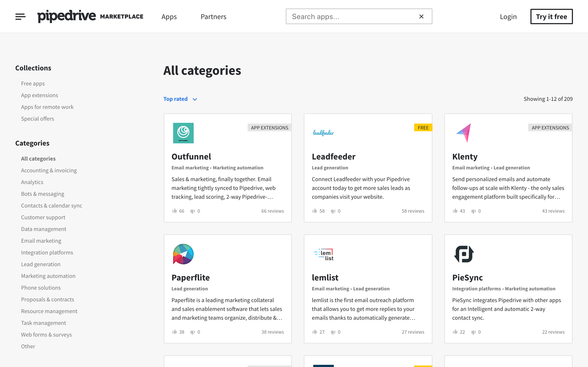Click thumbs-up icon on Paperflite card
The image size is (588, 367).
coord(174,332)
